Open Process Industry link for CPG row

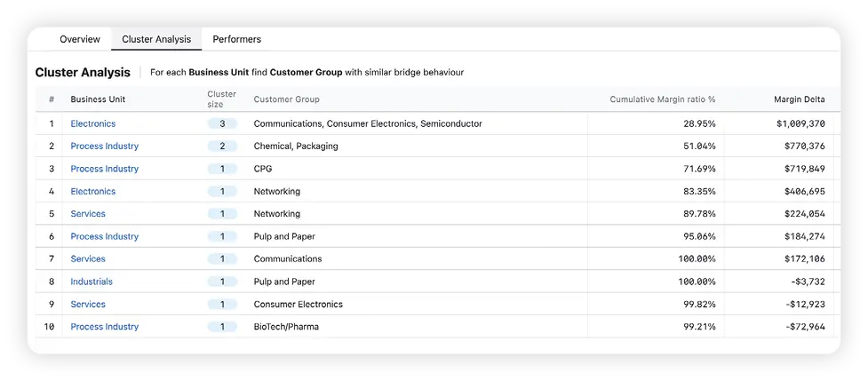point(104,169)
